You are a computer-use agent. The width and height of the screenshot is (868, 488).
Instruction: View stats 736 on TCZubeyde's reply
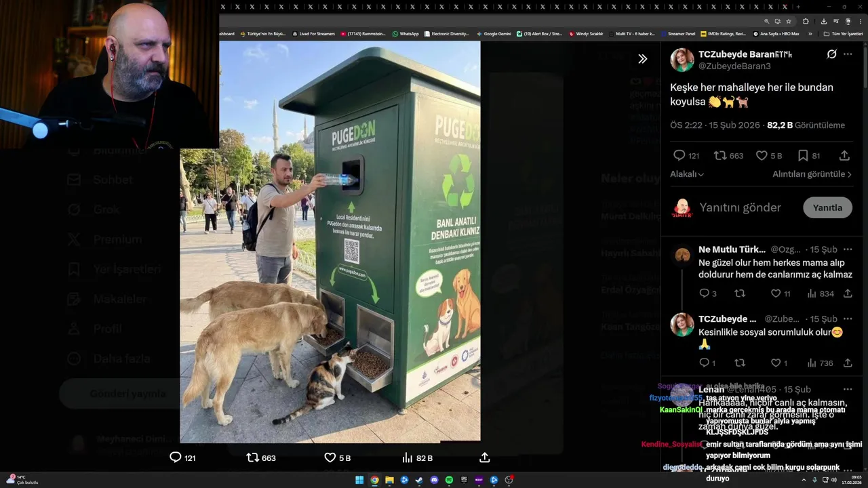point(820,363)
